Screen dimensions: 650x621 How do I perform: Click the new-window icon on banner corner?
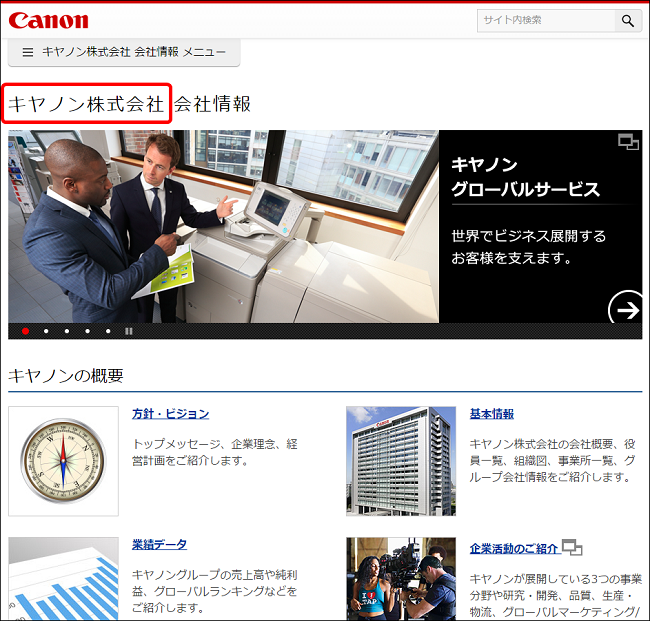628,142
